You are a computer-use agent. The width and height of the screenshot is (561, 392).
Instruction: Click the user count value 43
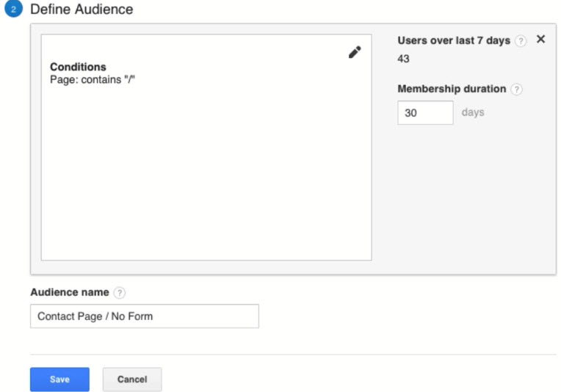coord(403,59)
